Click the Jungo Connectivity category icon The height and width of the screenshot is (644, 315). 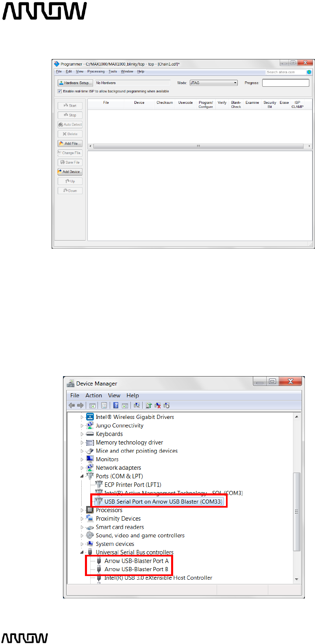(x=90, y=425)
